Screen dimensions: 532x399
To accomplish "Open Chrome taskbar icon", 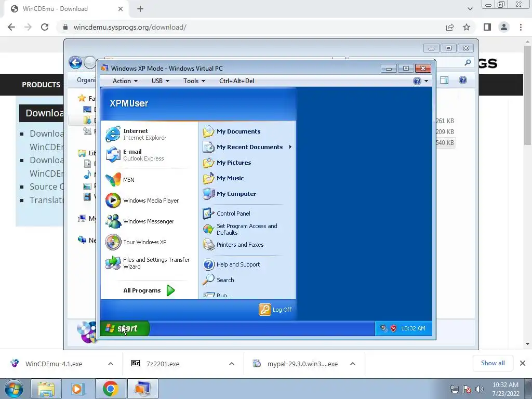I will 111,389.
